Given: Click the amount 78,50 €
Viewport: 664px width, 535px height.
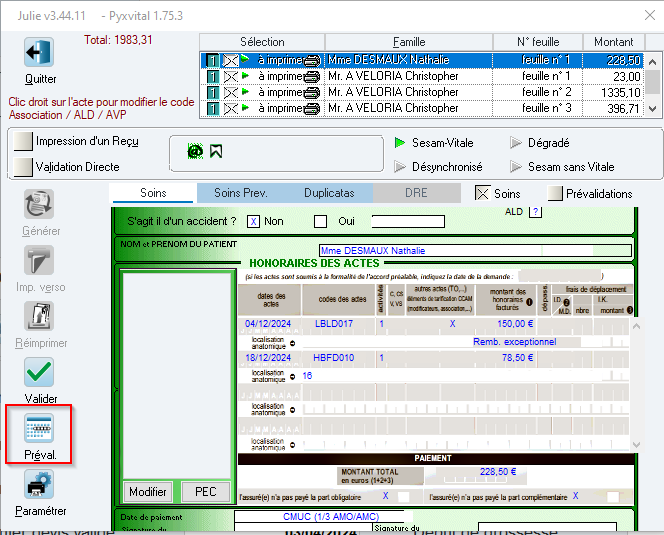Looking at the screenshot, I should [517, 358].
